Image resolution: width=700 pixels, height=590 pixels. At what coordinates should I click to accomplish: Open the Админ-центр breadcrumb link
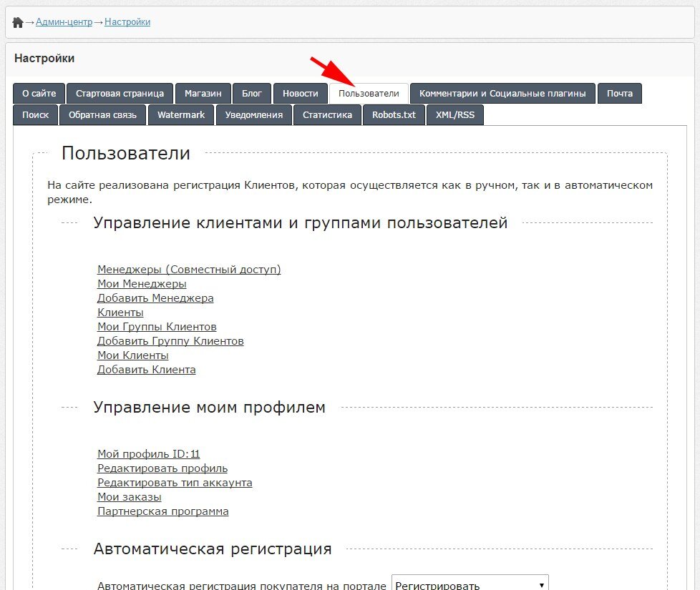(64, 22)
